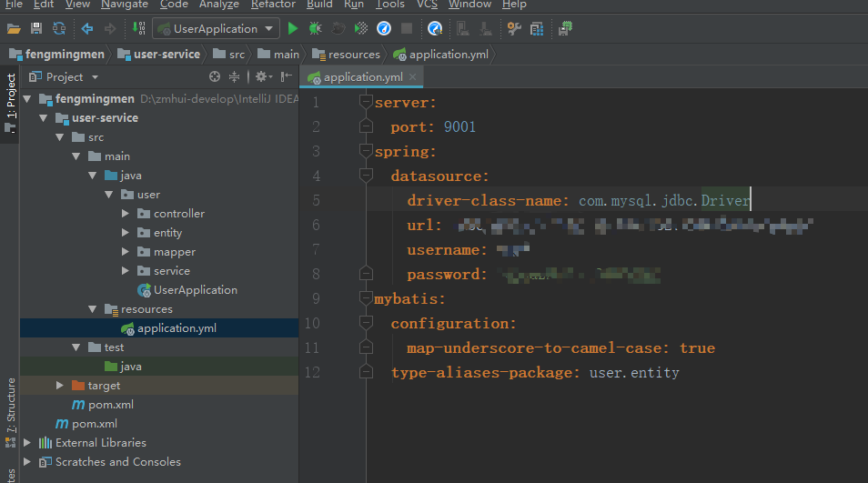
Task: Expand the External Libraries node
Action: [27, 443]
